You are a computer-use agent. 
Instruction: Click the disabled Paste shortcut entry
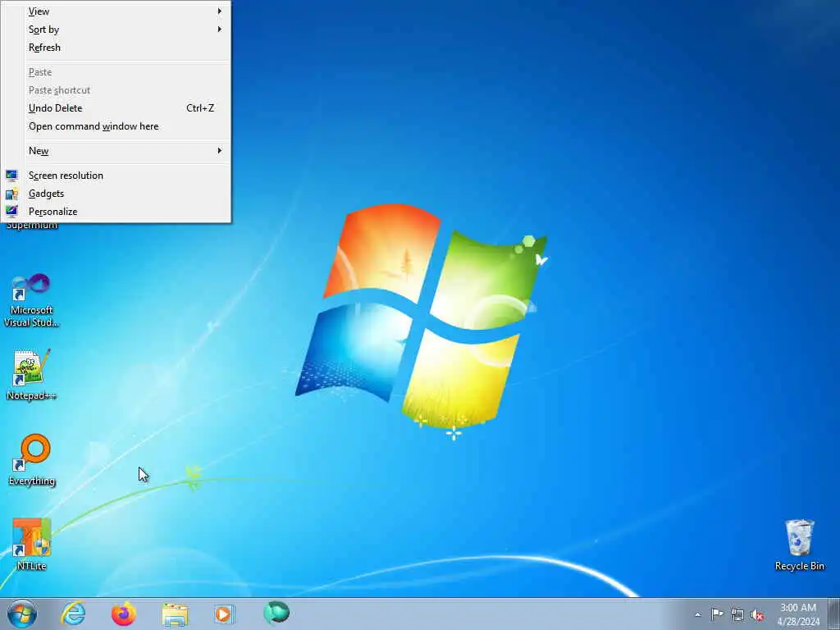[x=116, y=90]
